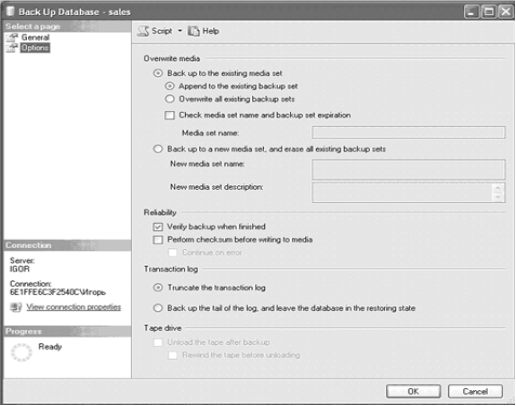Select Truncate the transaction log
516x406 pixels.
coord(158,287)
